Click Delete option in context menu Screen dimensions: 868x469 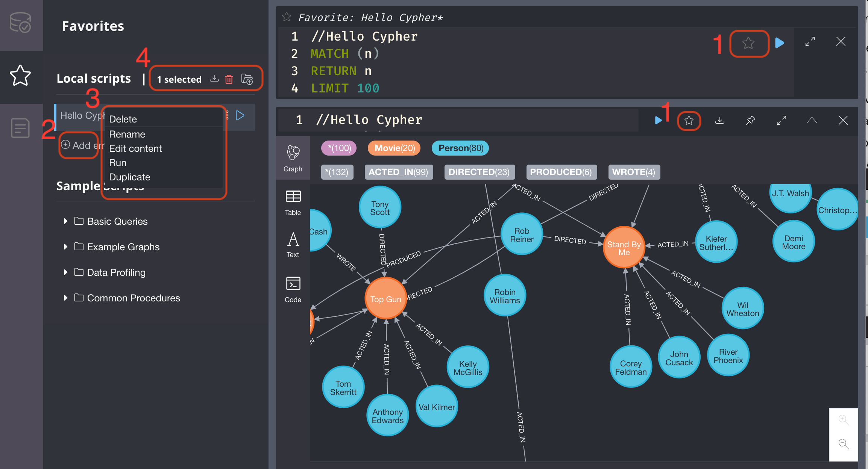(123, 119)
